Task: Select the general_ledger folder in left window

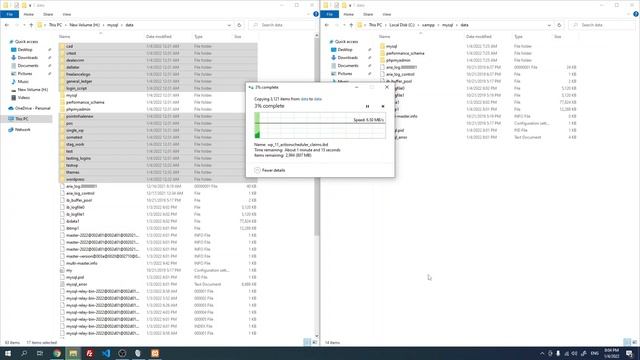Action: coord(79,81)
